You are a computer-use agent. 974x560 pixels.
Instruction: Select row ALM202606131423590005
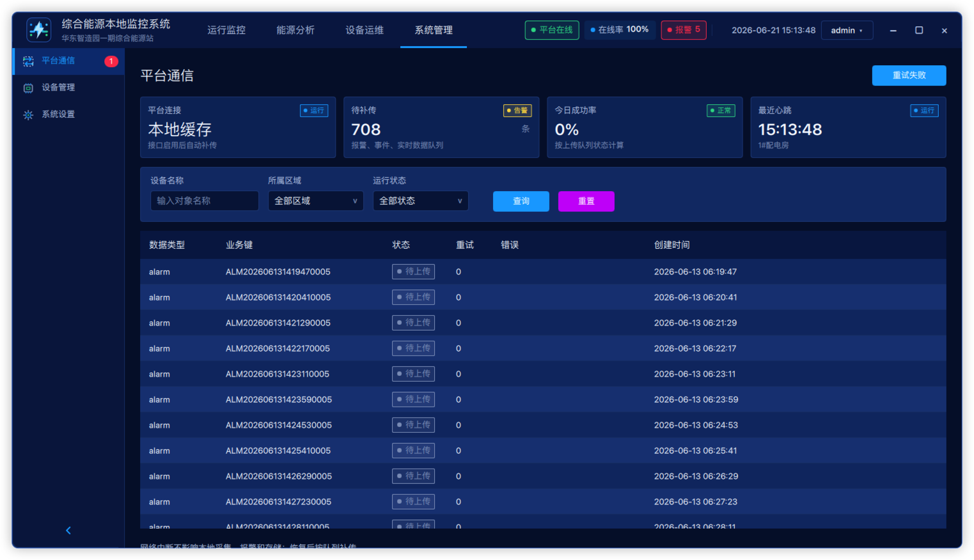coord(543,400)
